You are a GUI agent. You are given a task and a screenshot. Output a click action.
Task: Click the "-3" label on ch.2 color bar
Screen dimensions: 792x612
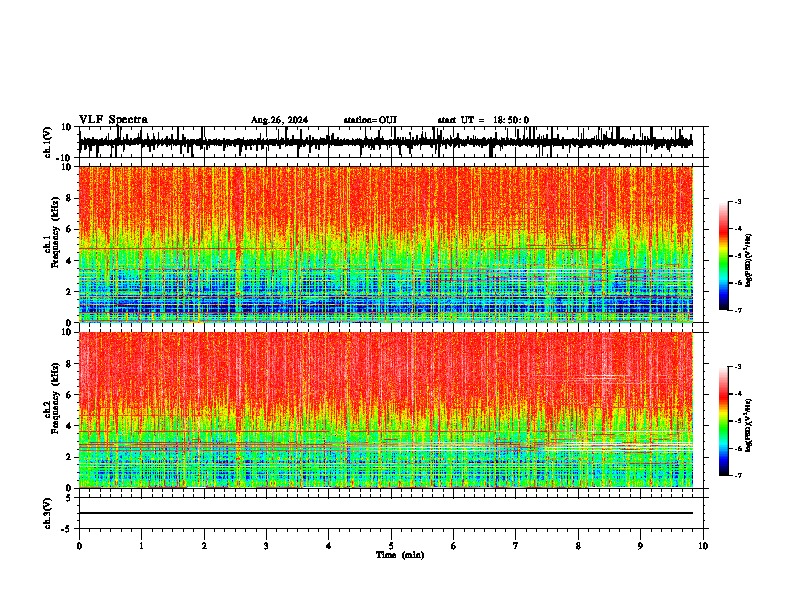pyautogui.click(x=738, y=367)
